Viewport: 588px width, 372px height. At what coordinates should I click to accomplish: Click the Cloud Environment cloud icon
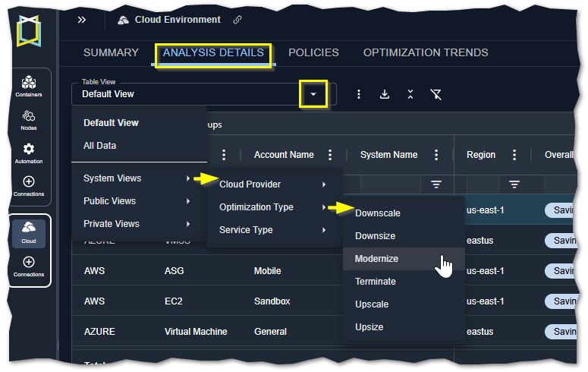coord(123,20)
